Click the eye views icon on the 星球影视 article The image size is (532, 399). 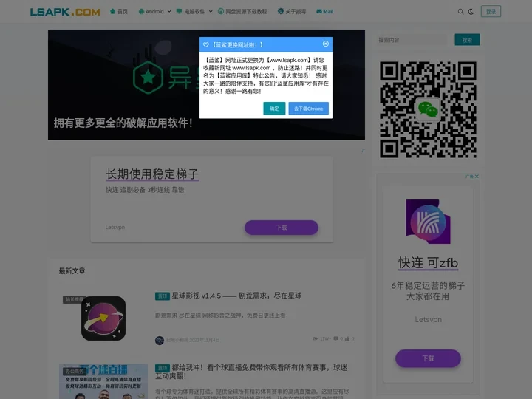315,338
